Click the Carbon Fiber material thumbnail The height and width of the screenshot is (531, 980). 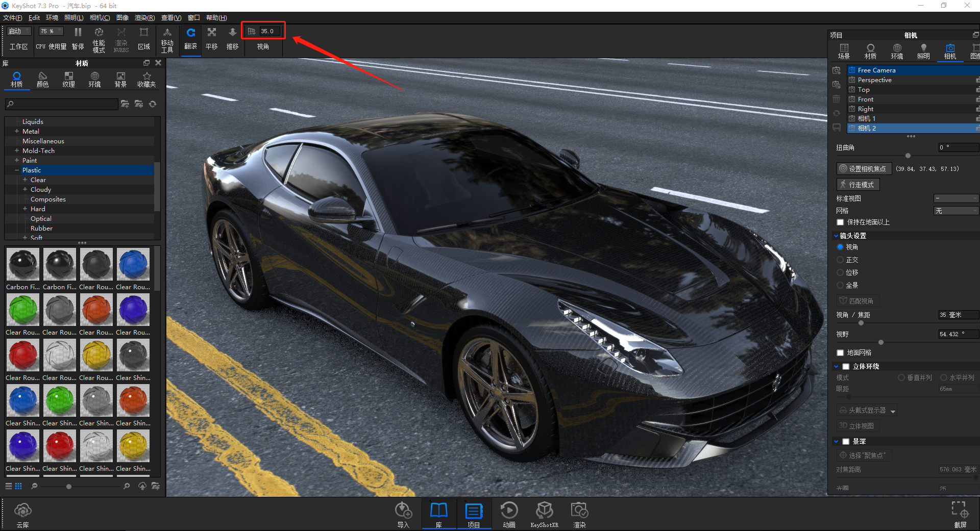(x=22, y=264)
